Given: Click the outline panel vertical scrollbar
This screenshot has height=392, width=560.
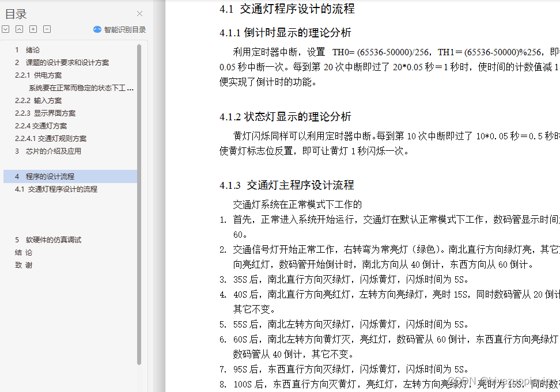Looking at the screenshot, I should (x=139, y=204).
